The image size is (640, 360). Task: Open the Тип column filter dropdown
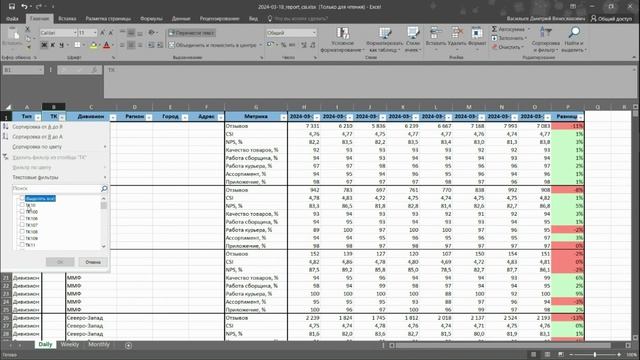(38, 118)
